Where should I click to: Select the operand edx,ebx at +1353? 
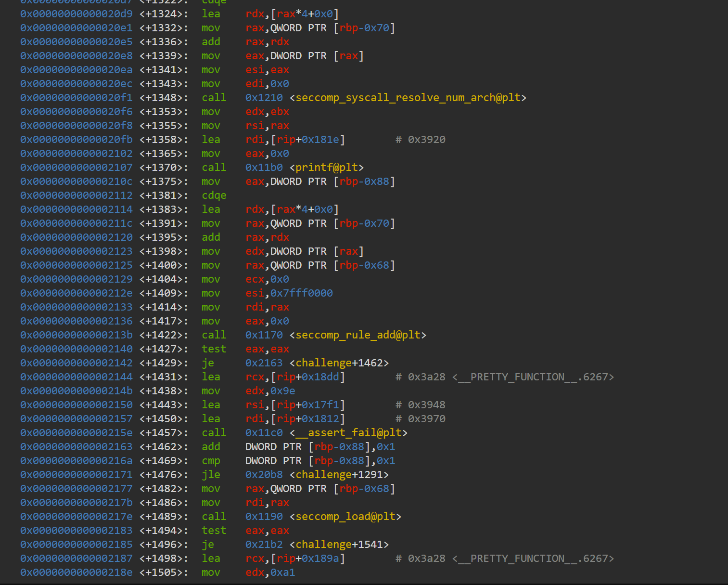coord(267,112)
